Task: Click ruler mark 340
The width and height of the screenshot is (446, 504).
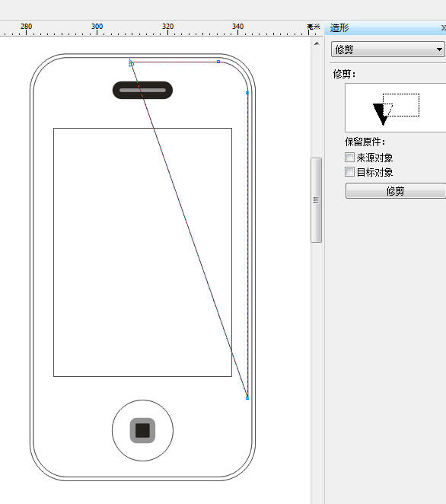Action: click(237, 27)
